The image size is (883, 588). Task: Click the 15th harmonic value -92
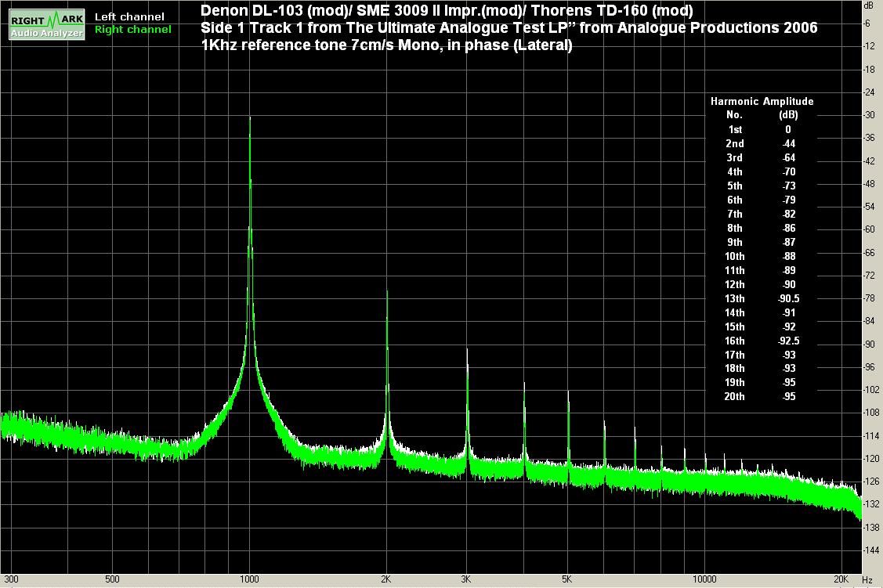click(x=788, y=326)
